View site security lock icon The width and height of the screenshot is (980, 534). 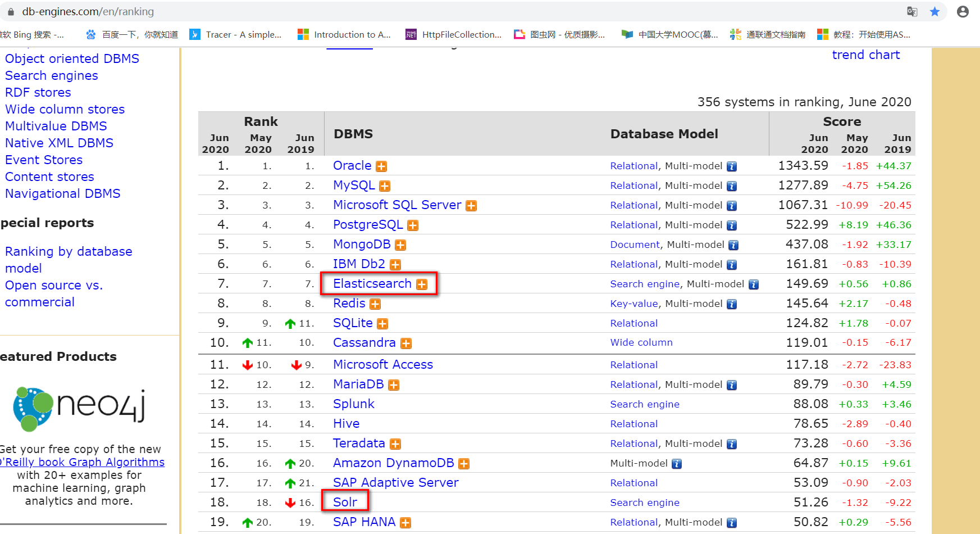click(11, 12)
